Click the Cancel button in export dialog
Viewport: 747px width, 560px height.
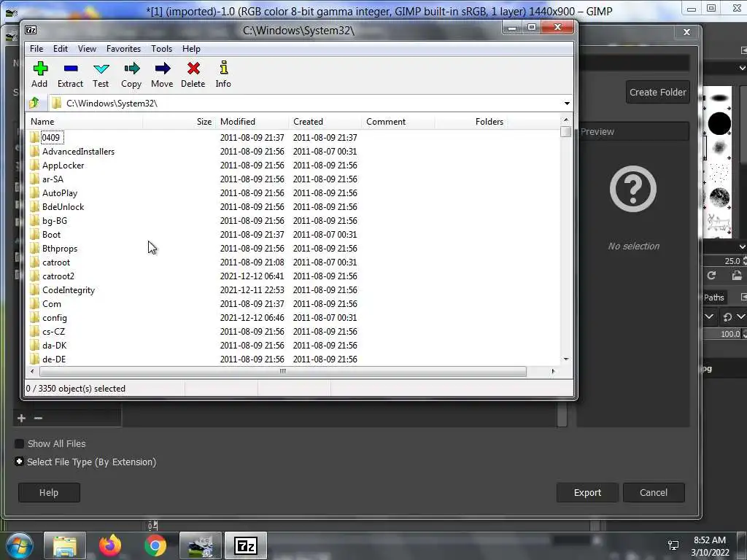point(654,492)
